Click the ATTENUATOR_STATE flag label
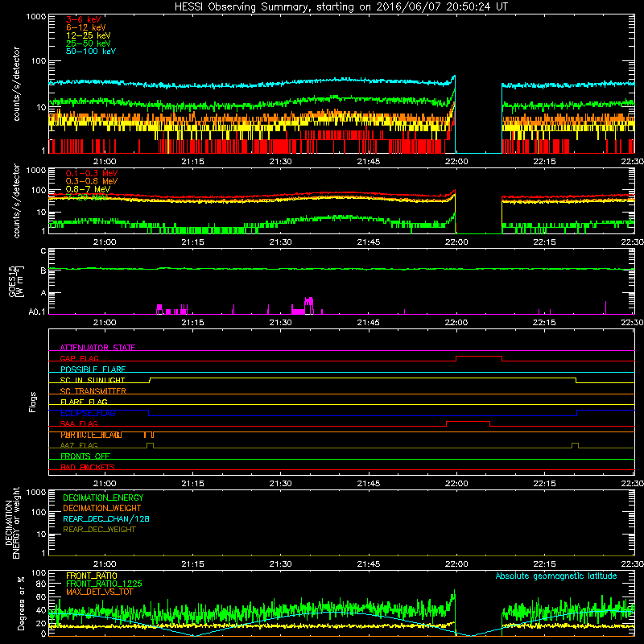644x644 pixels. [x=97, y=348]
